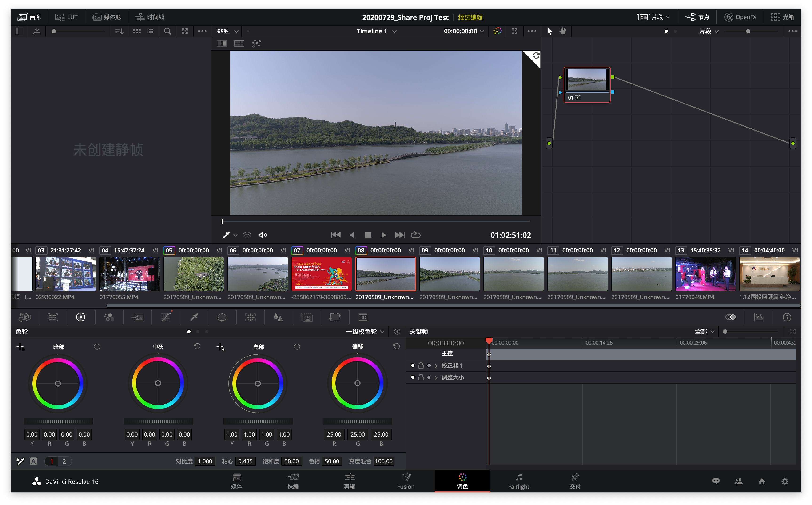812x505 pixels.
Task: Open the Blur and Sharpen palette
Action: tap(278, 317)
